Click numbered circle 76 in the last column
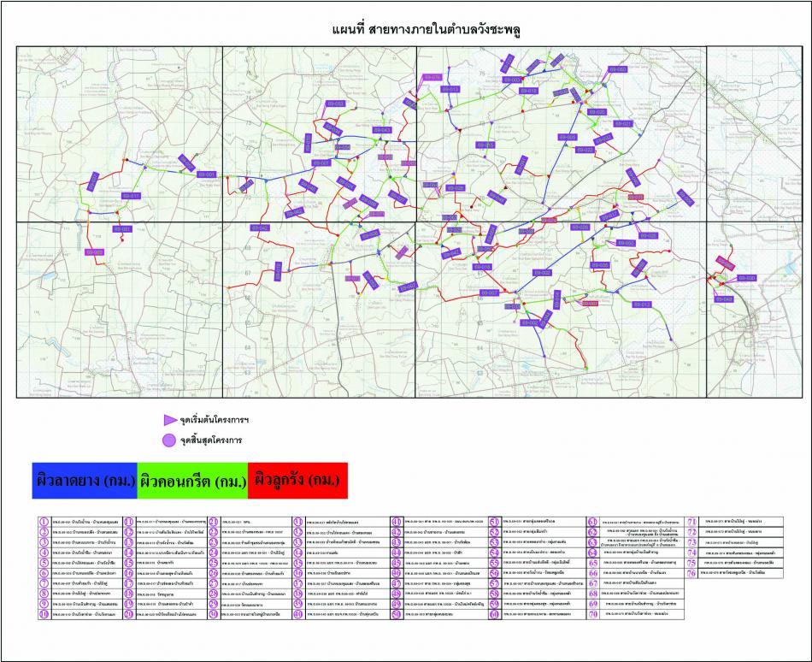Screen dimensions: 812x662 tap(692, 573)
